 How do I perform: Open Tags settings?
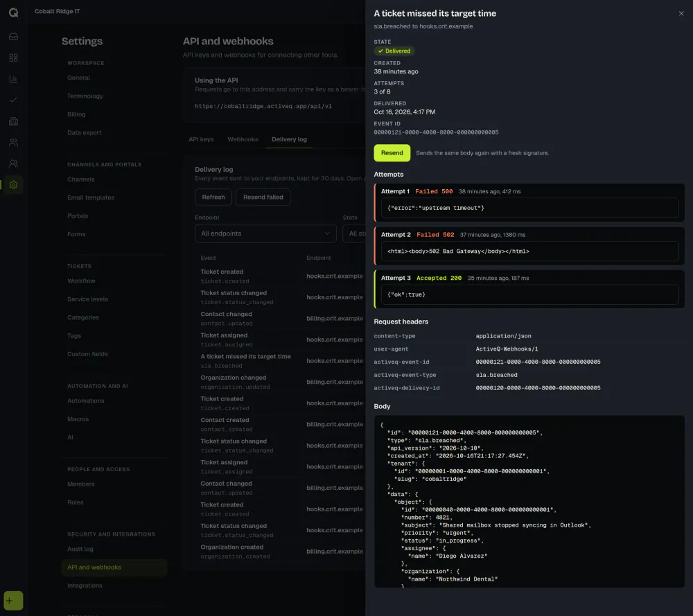tap(74, 336)
